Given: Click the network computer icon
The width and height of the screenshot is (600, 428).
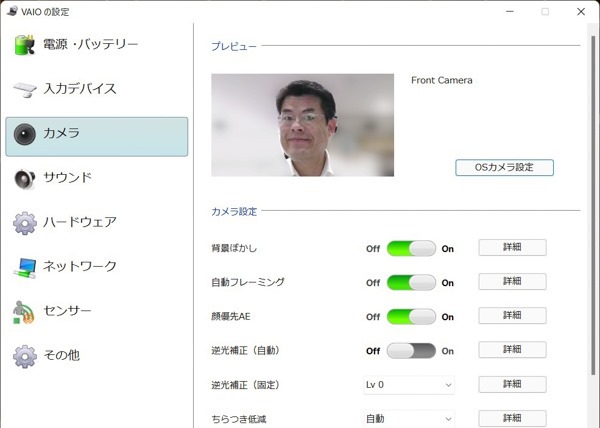Looking at the screenshot, I should pos(25,267).
